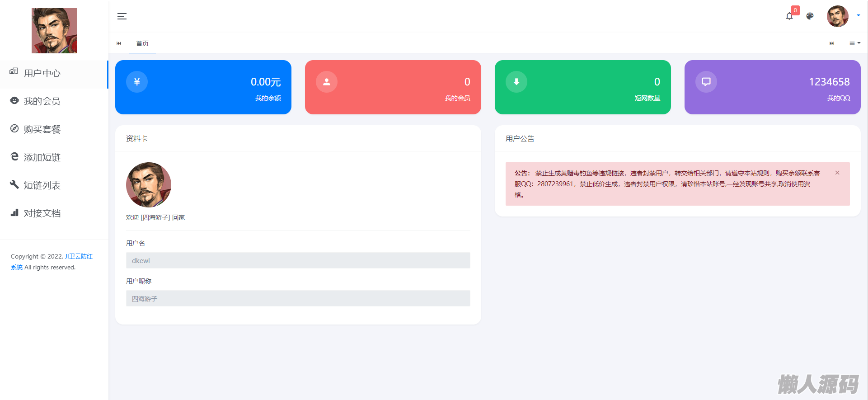The width and height of the screenshot is (868, 400).
Task: Open the tab options list dropdown
Action: pyautogui.click(x=855, y=43)
